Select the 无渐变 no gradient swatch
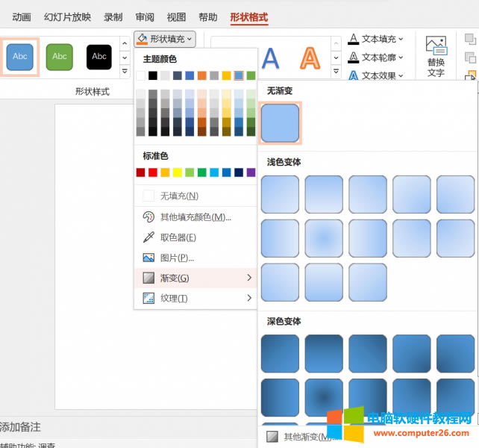This screenshot has height=448, width=479. point(280,123)
